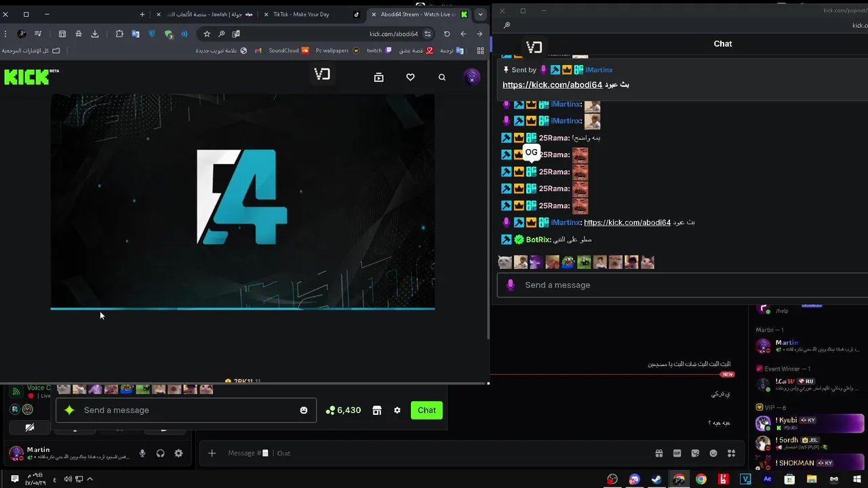Open Steam from the taskbar

click(x=656, y=479)
